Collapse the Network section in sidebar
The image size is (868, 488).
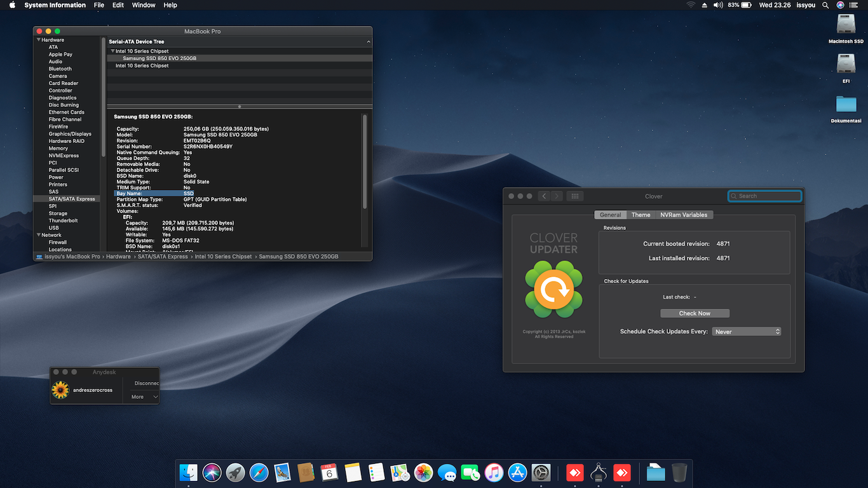tap(39, 235)
